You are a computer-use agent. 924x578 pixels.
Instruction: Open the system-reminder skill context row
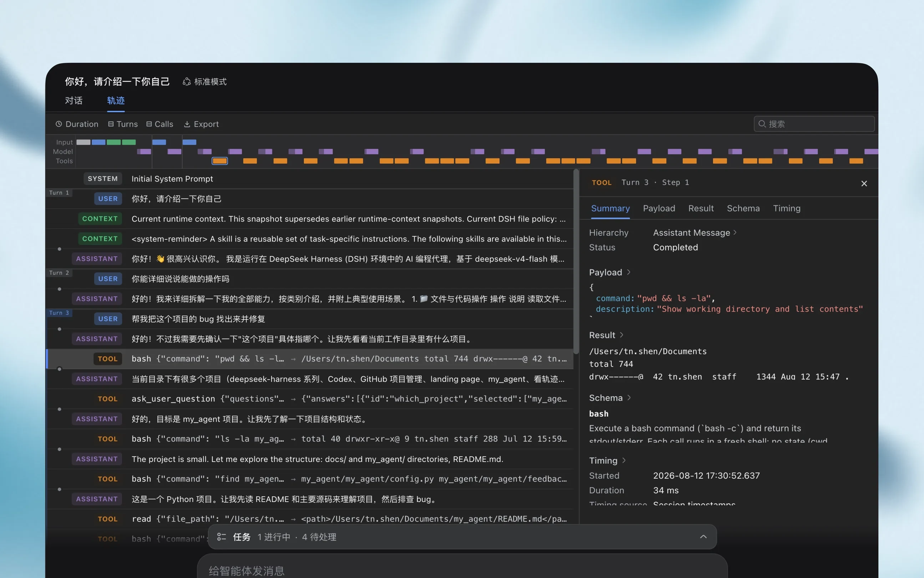pos(309,238)
